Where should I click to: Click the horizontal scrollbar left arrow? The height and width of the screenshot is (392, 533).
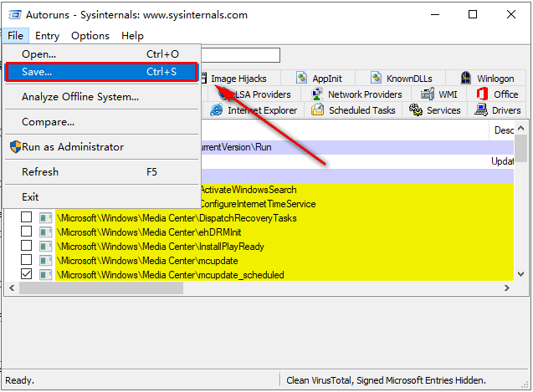(x=12, y=288)
